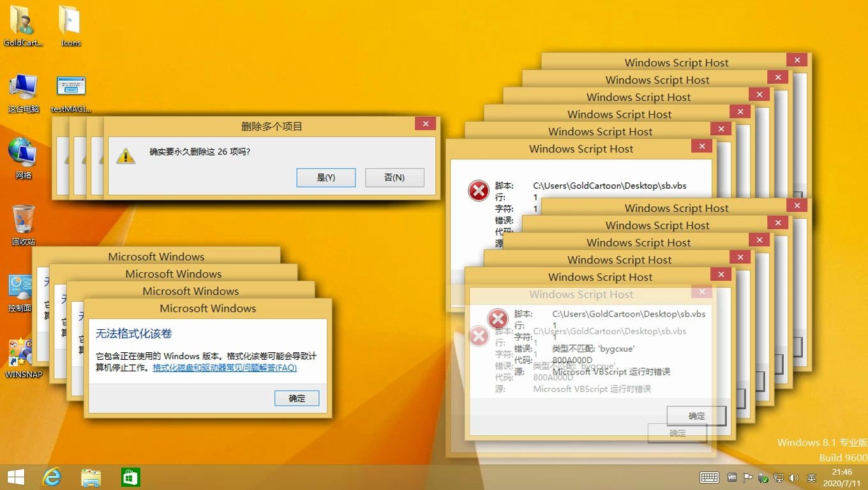Confirm deletion with 是(Y) button
The width and height of the screenshot is (868, 490).
click(x=326, y=177)
